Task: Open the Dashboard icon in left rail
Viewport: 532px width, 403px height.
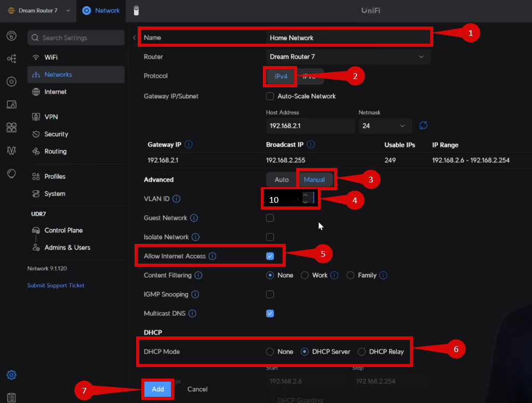Action: coord(11,36)
